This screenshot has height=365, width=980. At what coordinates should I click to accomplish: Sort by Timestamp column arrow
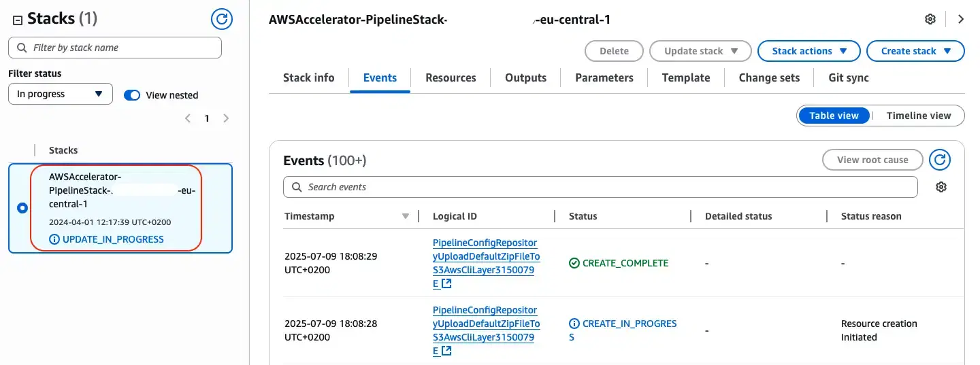pyautogui.click(x=406, y=216)
